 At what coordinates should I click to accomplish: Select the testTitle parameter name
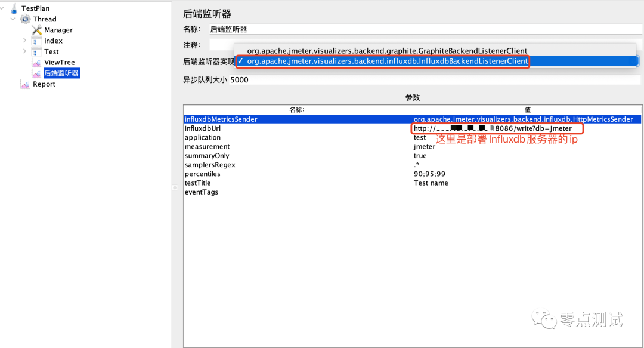[197, 183]
